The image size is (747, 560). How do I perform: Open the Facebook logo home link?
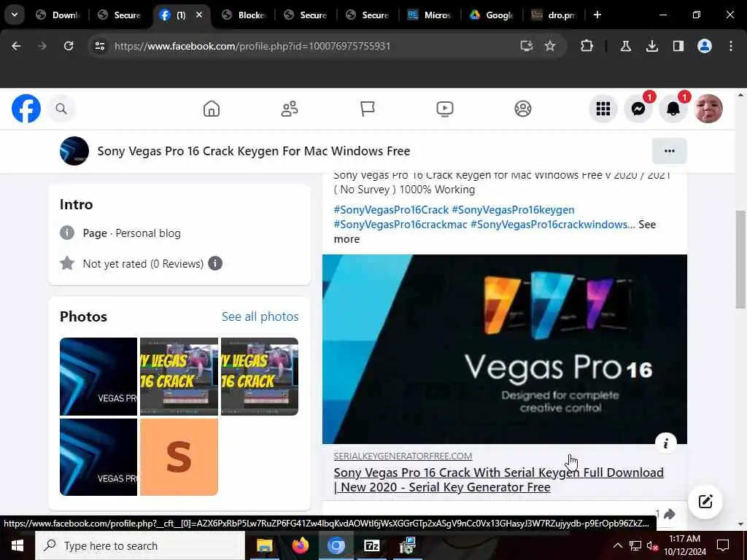coord(26,109)
